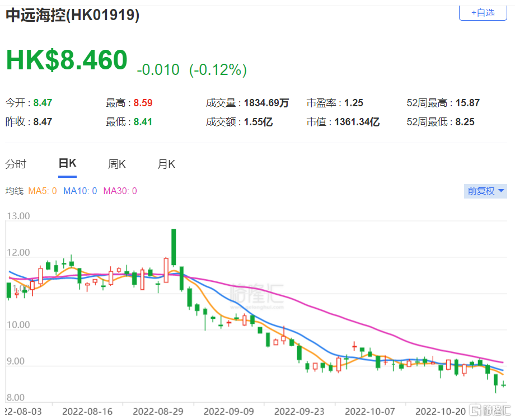The height and width of the screenshot is (420, 515).
Task: Click the 市值 market cap 1361.34亿
Action: 357,122
